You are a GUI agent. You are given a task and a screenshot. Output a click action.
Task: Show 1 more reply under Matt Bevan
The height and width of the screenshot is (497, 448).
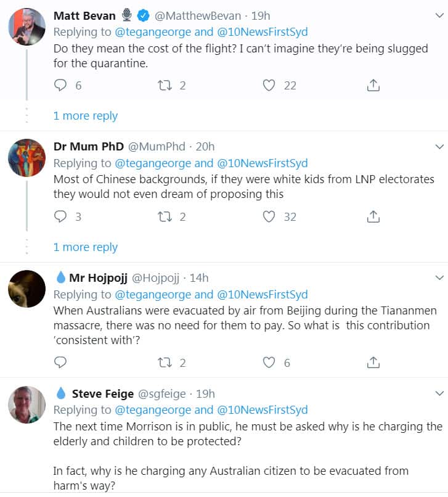point(85,116)
